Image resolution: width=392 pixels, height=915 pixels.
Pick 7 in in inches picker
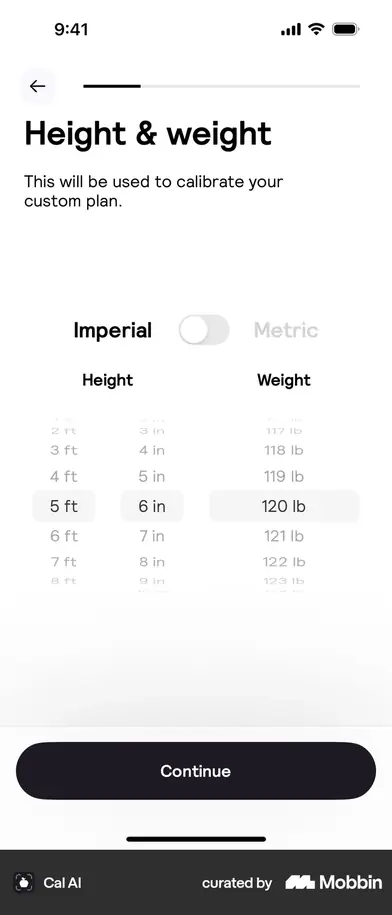(152, 536)
